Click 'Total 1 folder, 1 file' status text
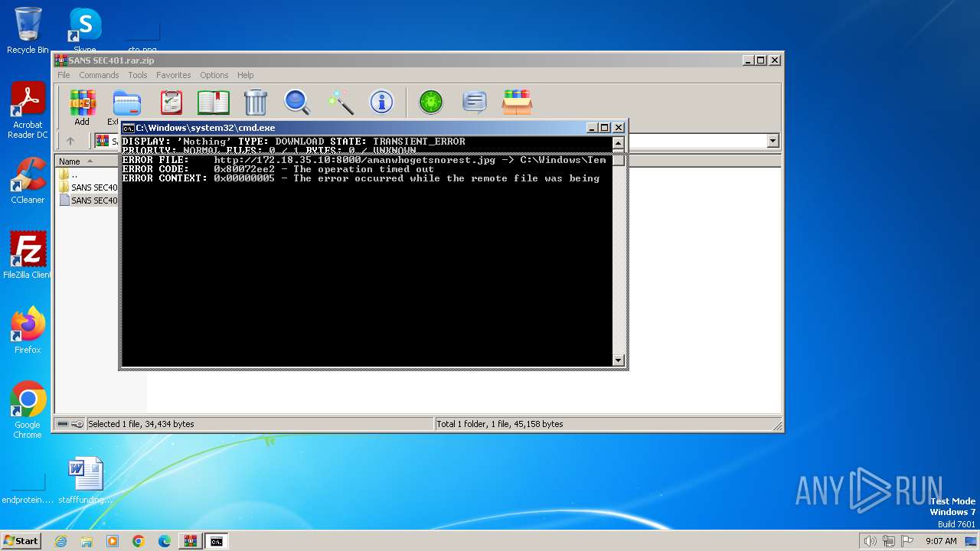This screenshot has width=980, height=551. coord(500,424)
